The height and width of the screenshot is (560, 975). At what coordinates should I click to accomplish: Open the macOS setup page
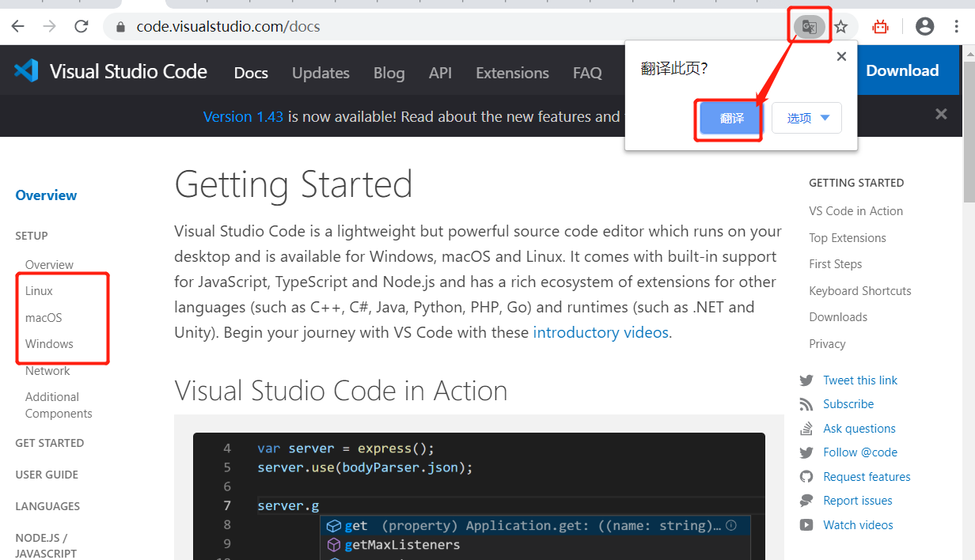click(44, 318)
